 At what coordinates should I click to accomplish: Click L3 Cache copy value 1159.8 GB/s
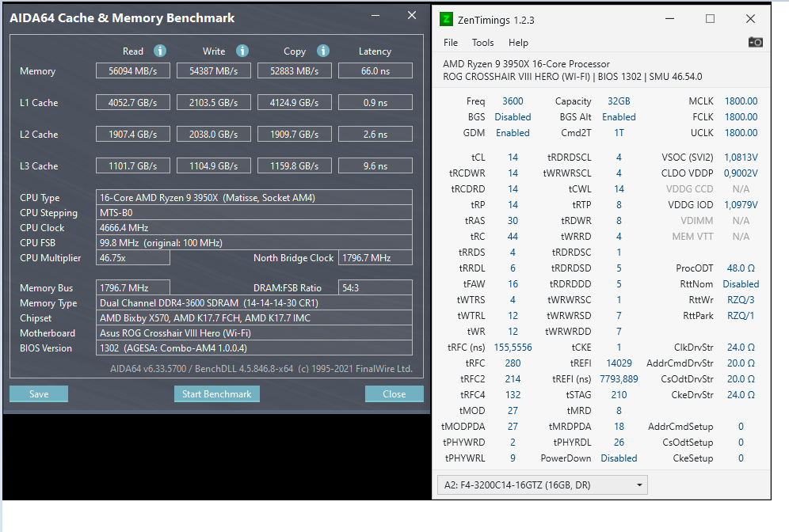pyautogui.click(x=295, y=166)
